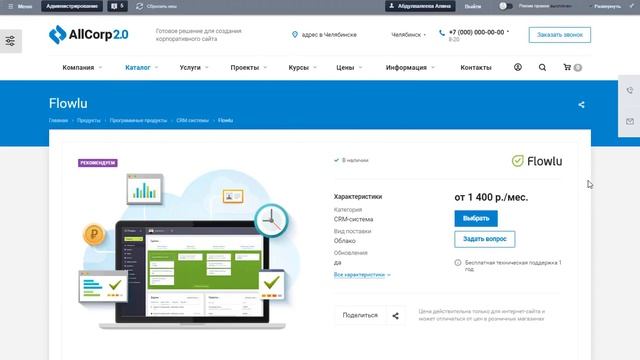Click Развернуть in the admin panel
This screenshot has width=640, height=360.
coord(607,6)
